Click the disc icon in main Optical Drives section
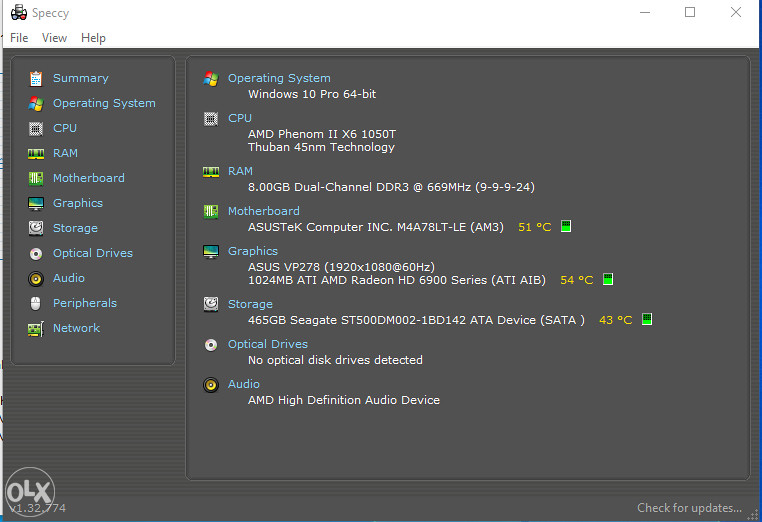This screenshot has width=762, height=522. pos(211,345)
